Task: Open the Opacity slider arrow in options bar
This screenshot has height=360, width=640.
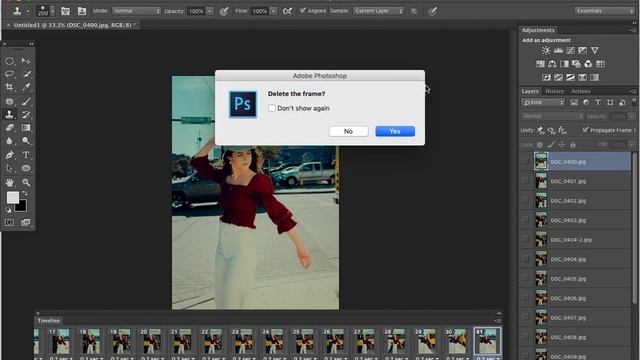Action: (210, 11)
